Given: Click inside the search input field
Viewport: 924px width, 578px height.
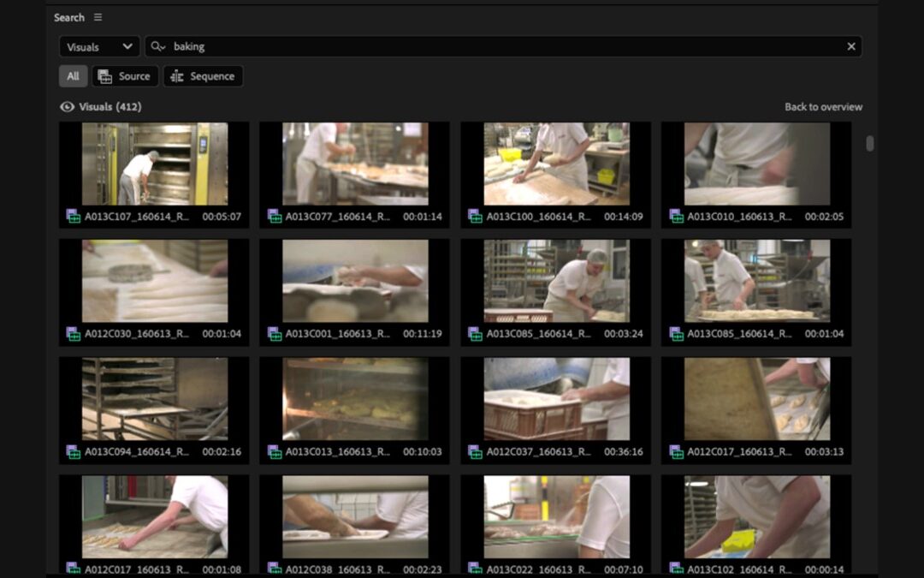Looking at the screenshot, I should 428,46.
